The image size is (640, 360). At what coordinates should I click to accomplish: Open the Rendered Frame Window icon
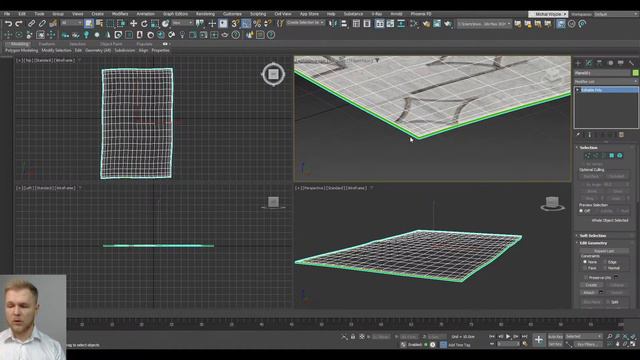click(x=437, y=24)
